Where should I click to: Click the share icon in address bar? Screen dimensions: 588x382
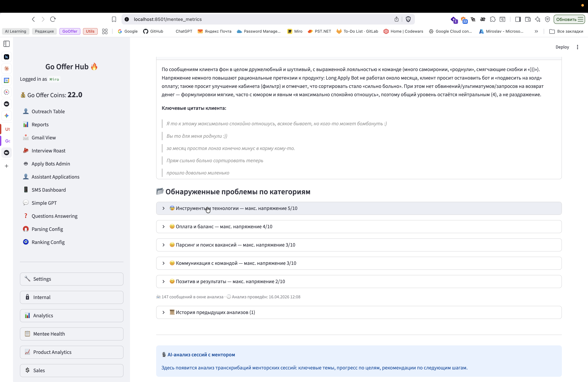397,19
